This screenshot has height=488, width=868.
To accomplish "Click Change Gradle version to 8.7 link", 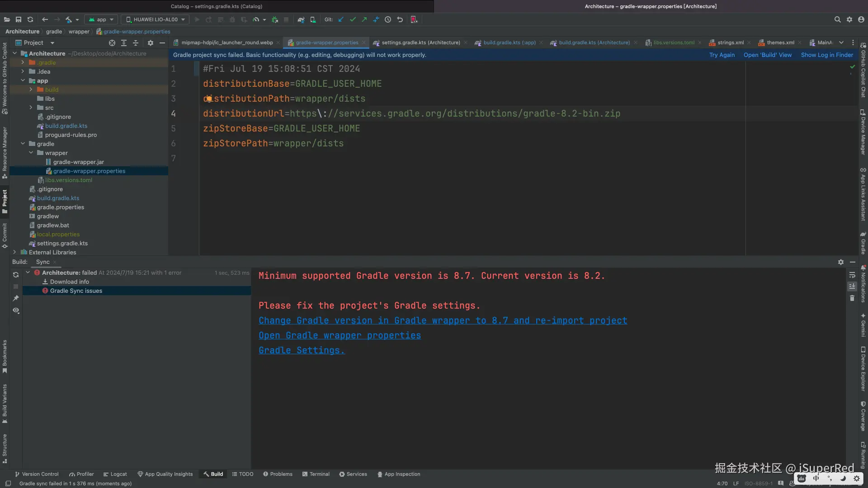I will (x=443, y=320).
